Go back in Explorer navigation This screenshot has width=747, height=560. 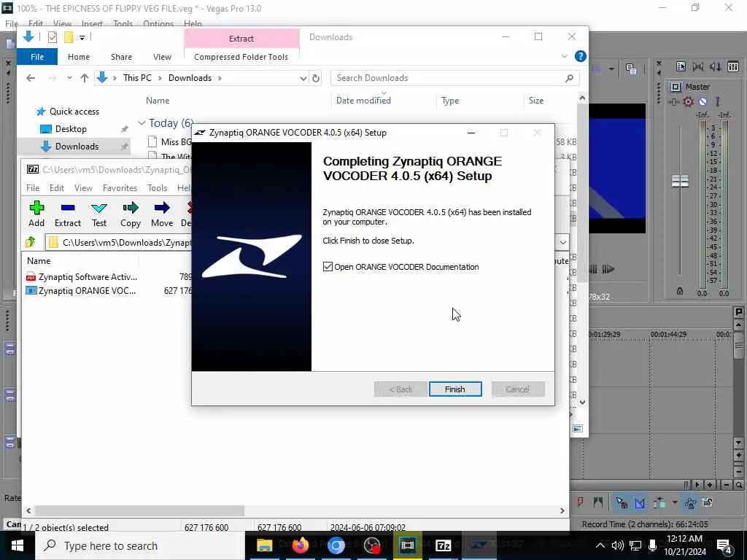click(x=31, y=78)
